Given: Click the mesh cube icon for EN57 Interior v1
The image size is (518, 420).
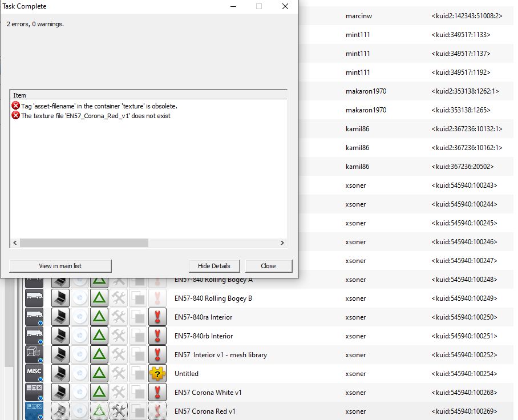Looking at the screenshot, I should point(34,355).
